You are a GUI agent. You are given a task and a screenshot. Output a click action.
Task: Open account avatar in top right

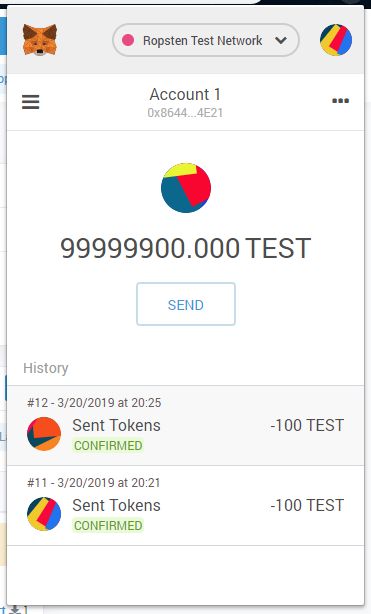[336, 40]
